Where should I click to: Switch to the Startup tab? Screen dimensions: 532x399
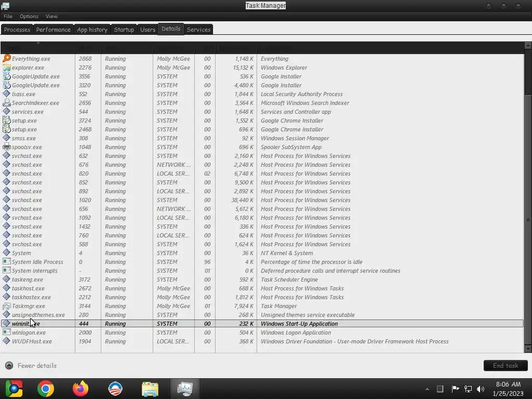(x=124, y=30)
